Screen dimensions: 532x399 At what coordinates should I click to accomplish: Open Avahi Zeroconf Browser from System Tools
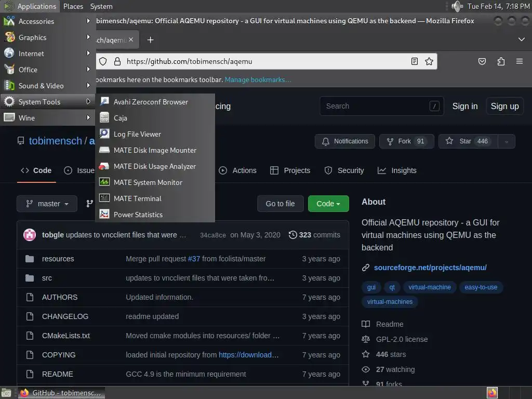click(155, 102)
